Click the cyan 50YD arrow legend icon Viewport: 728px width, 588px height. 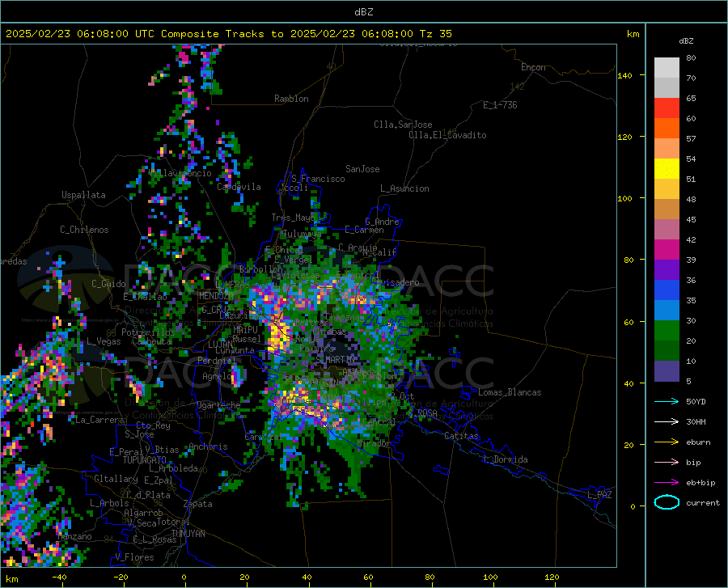(667, 401)
